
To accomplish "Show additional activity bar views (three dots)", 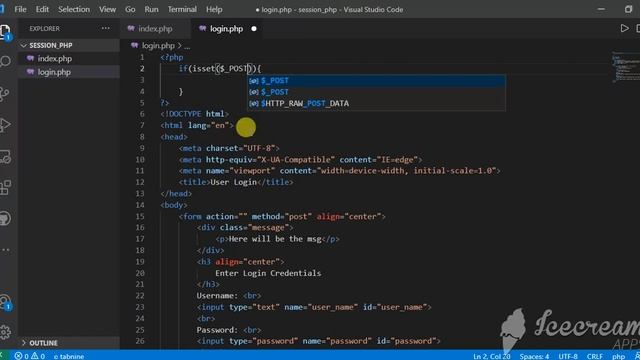I will (5, 249).
